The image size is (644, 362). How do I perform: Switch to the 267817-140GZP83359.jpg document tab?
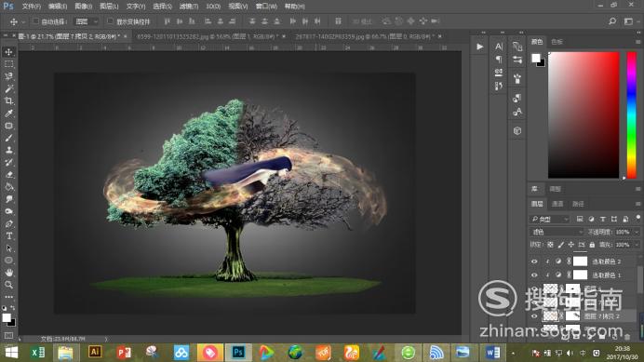click(x=365, y=36)
